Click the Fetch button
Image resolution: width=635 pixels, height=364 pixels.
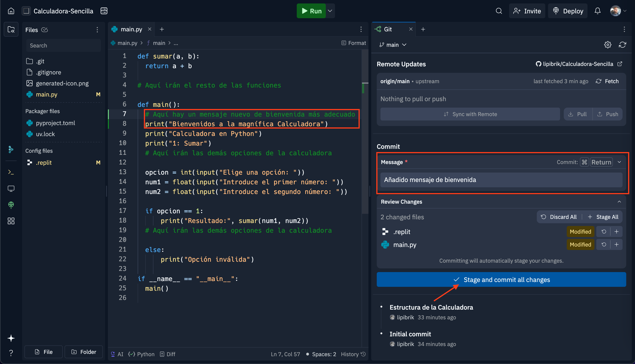pyautogui.click(x=607, y=81)
